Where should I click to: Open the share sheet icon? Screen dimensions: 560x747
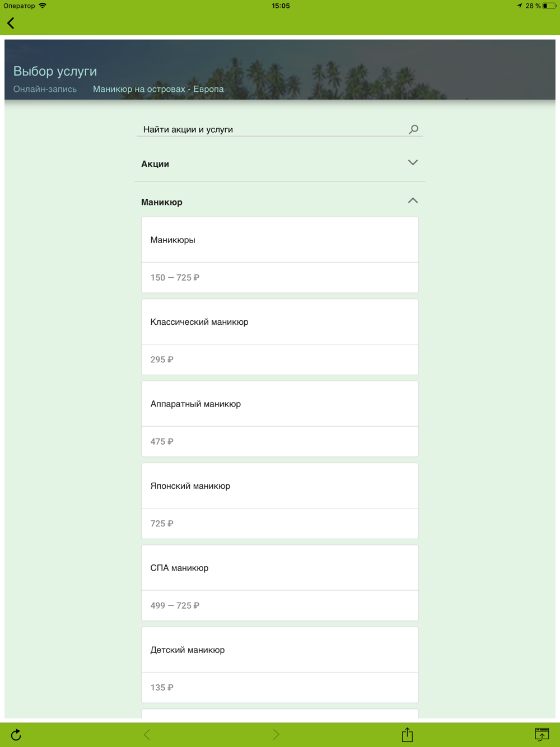click(407, 735)
